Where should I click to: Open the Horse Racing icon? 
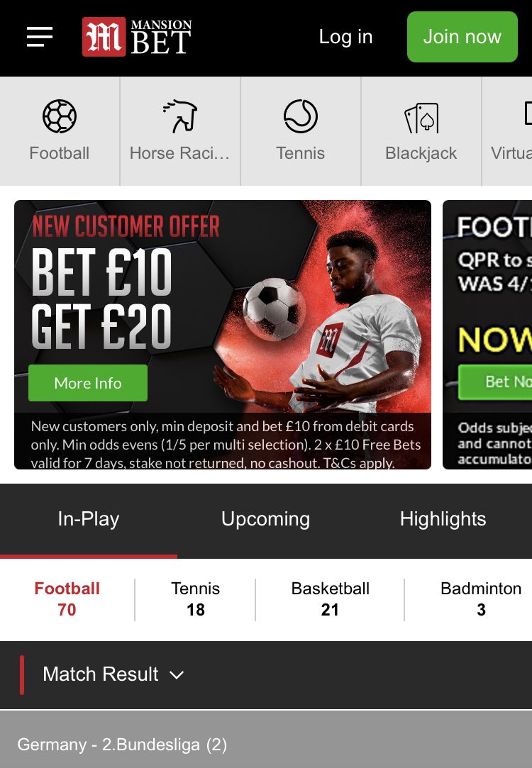tap(179, 116)
